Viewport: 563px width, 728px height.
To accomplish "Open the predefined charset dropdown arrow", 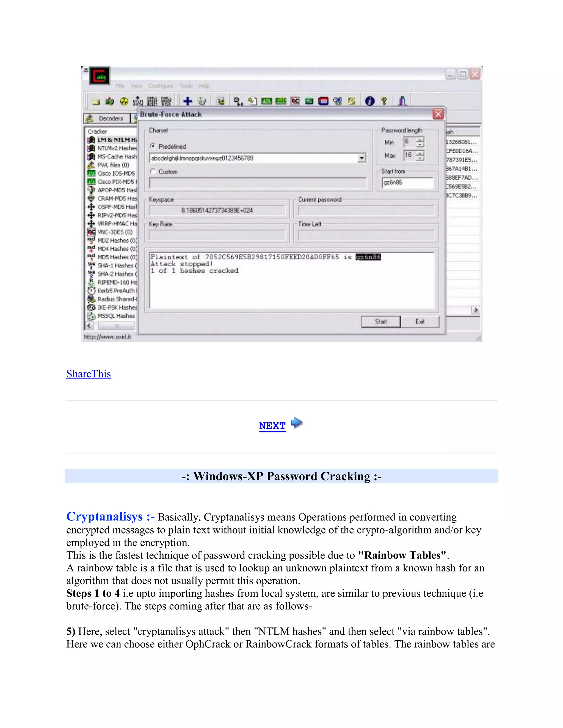I will (x=361, y=158).
